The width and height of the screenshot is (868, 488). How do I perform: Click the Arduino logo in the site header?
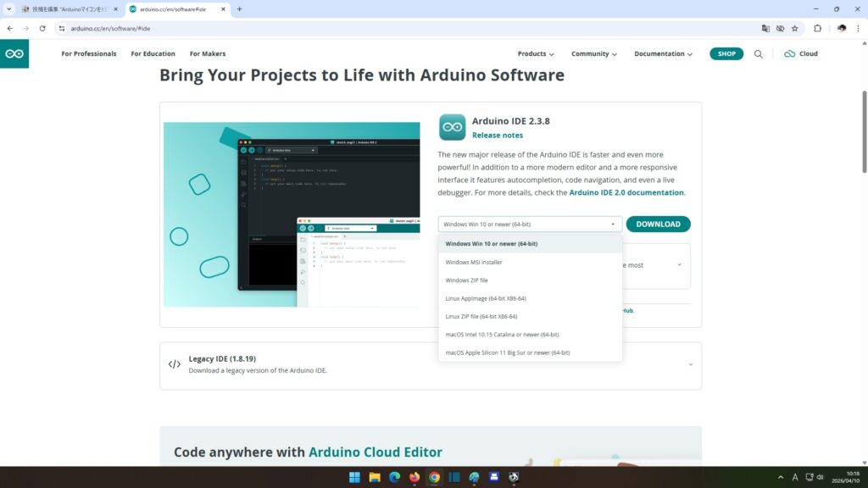coord(14,53)
